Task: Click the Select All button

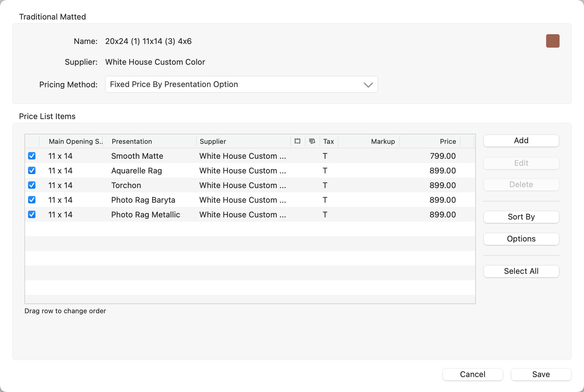Action: 521,271
